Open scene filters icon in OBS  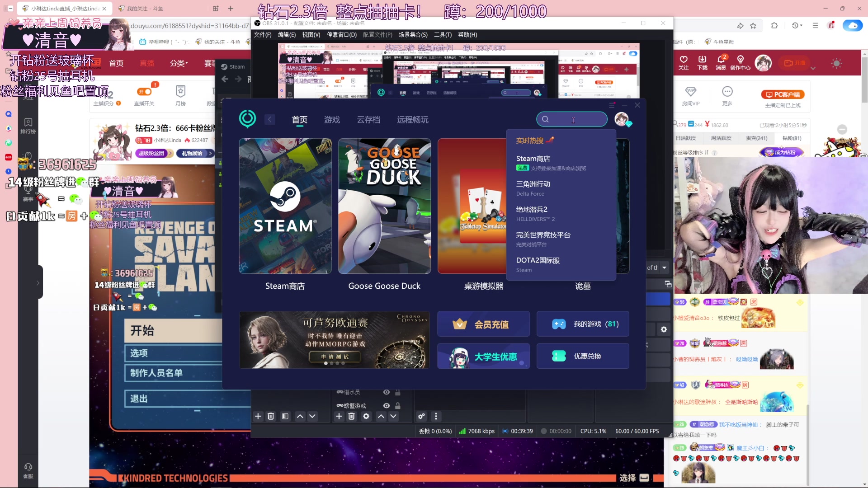[285, 416]
